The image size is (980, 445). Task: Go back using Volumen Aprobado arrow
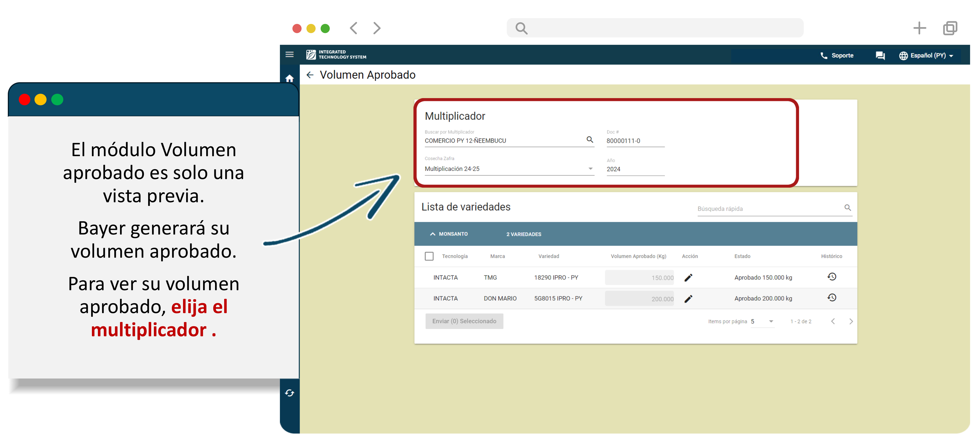pos(310,75)
